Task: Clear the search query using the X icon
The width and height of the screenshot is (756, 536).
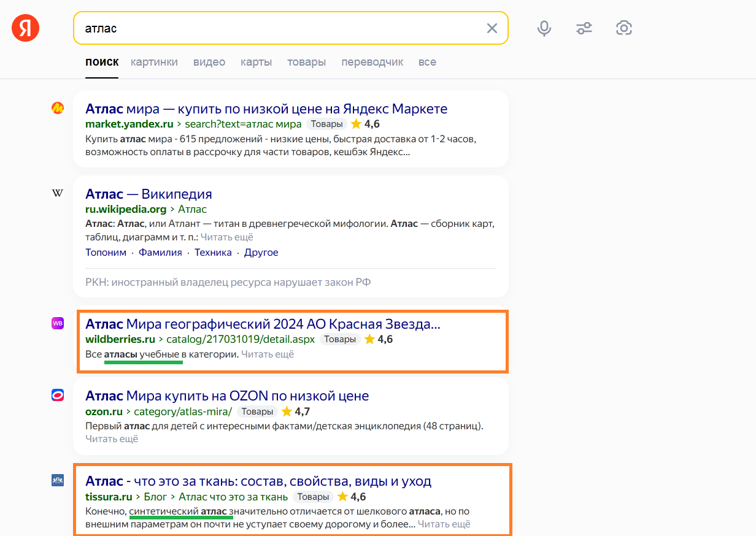Action: [492, 28]
